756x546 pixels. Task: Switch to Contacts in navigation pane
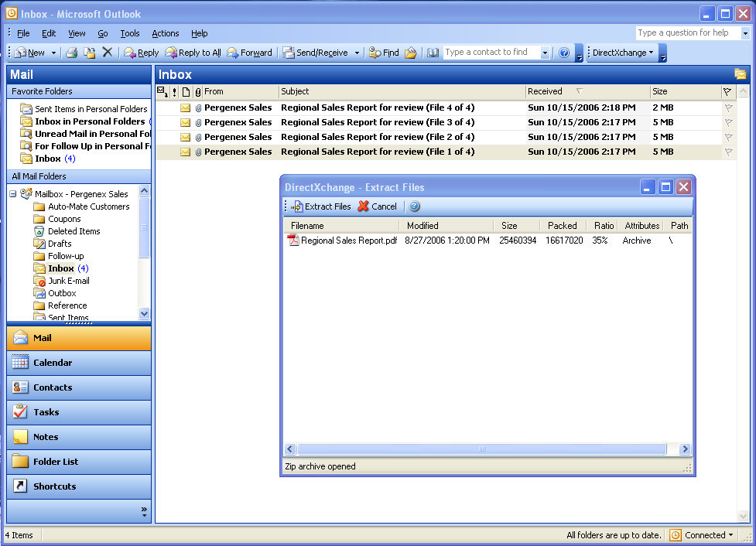pos(79,387)
